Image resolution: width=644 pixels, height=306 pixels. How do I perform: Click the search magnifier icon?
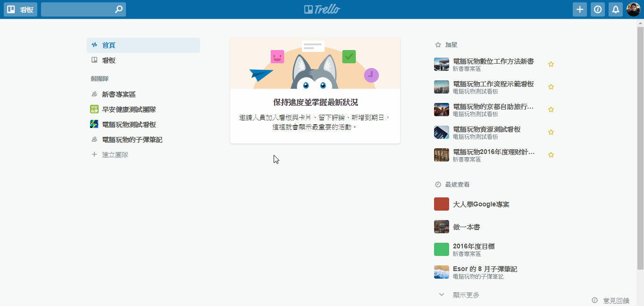(x=119, y=9)
